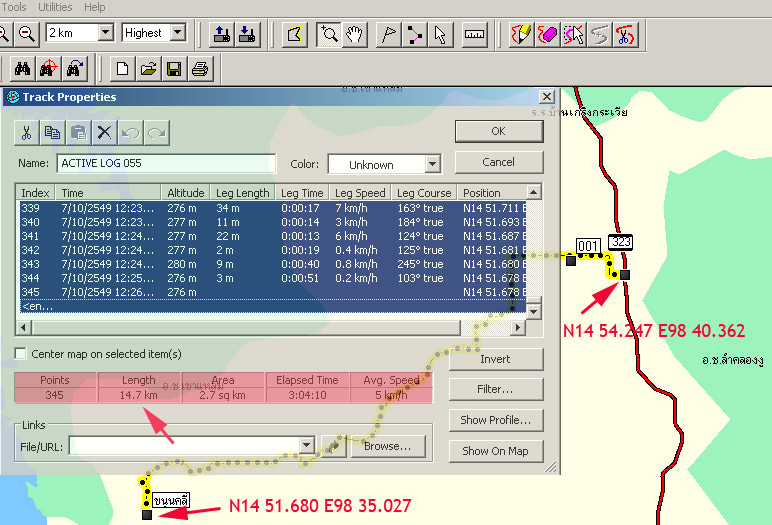Expand the Highest detail level dropdown
Screen dimensions: 772x525
point(178,33)
